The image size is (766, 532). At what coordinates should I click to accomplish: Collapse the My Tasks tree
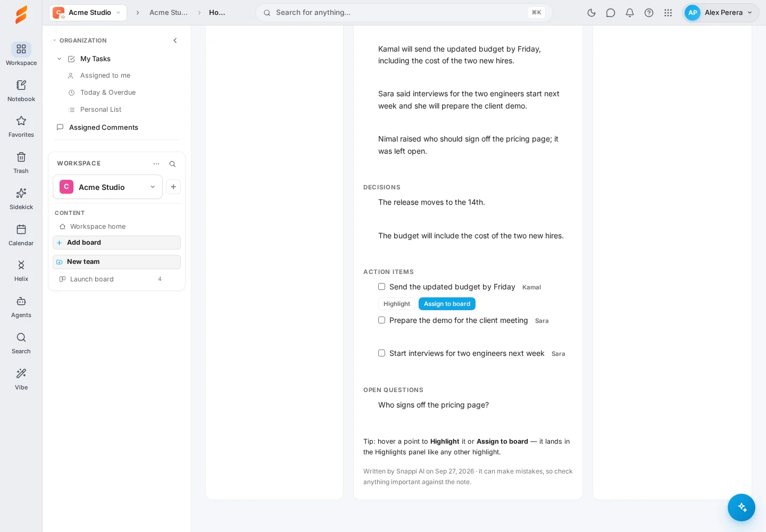click(59, 59)
